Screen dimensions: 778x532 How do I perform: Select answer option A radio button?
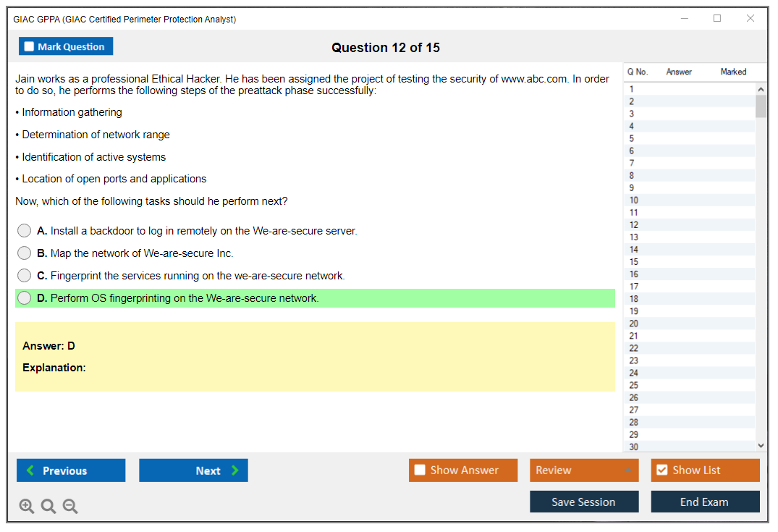[x=24, y=230]
